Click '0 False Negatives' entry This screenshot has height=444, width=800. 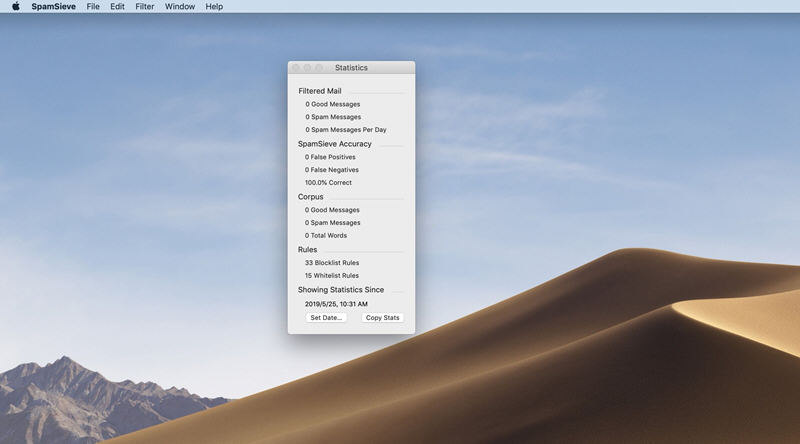[332, 170]
